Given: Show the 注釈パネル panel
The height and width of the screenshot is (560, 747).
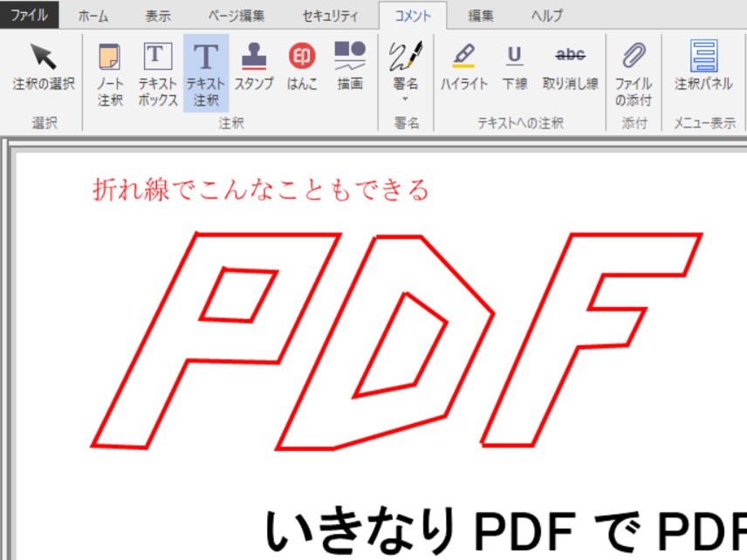Looking at the screenshot, I should click(x=703, y=66).
